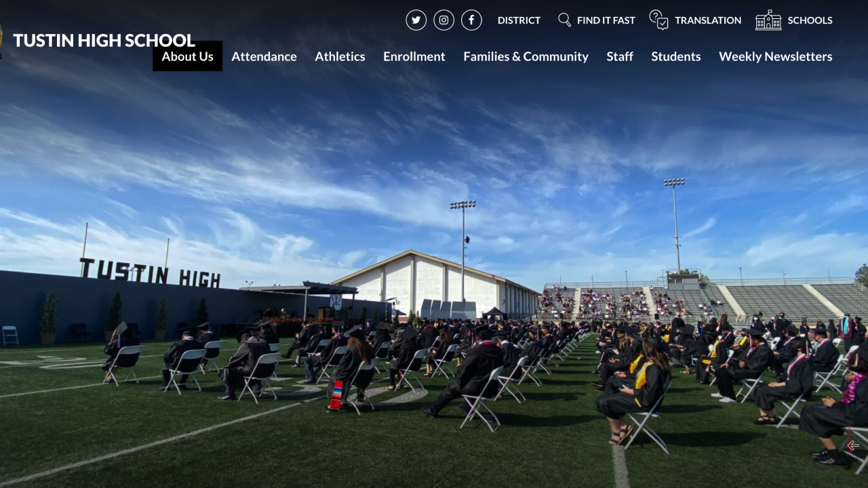Screen dimensions: 868x488
Task: Click the SCHOOLS text label
Action: pos(810,20)
